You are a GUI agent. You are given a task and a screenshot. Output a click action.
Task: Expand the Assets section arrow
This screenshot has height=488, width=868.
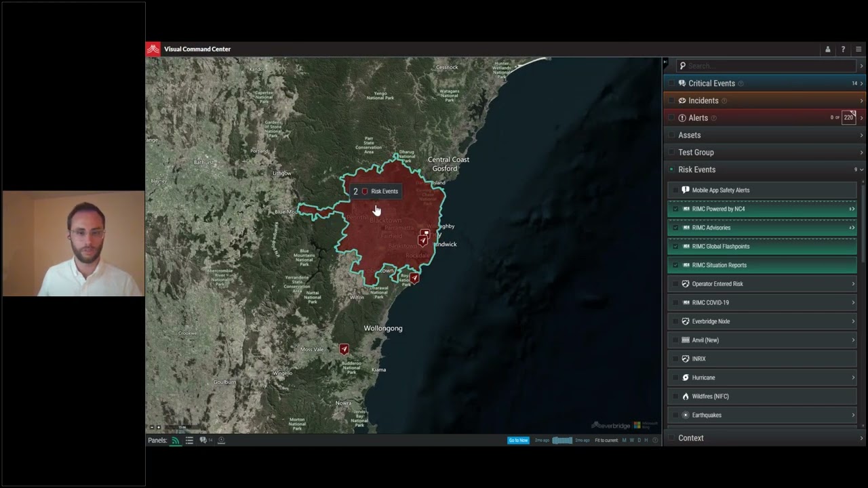862,136
